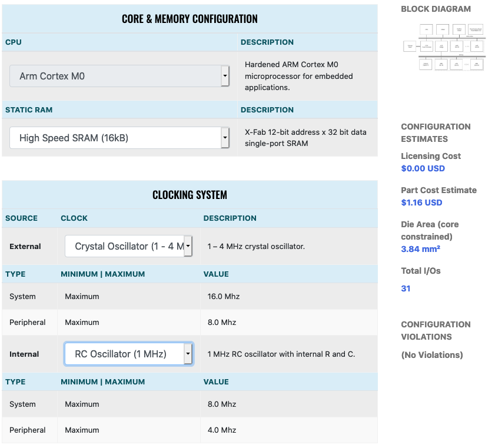Click the "8.0 Mhz" value in the External Peripheral row
This screenshot has width=495, height=448.
tap(222, 323)
